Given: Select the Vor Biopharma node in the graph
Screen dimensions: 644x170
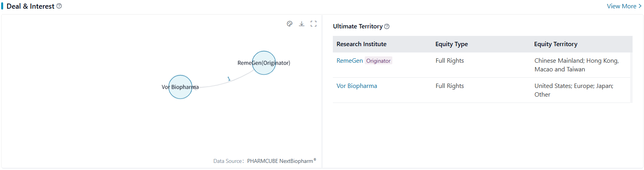Looking at the screenshot, I should (x=180, y=87).
